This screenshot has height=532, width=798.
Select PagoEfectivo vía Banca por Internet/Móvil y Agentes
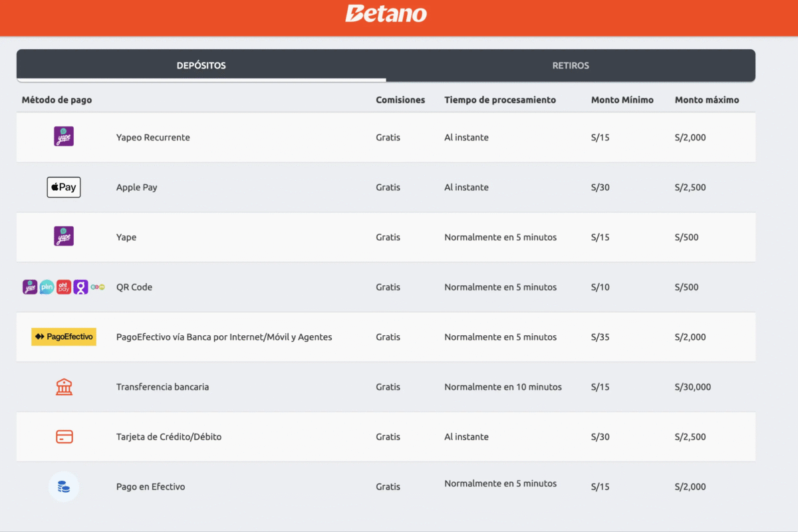[224, 337]
